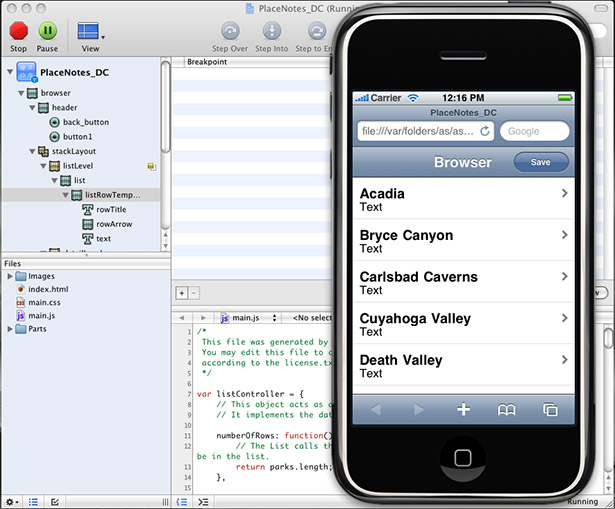Open the Carlsbad Caverns list row
This screenshot has width=615, height=509.
(x=464, y=282)
